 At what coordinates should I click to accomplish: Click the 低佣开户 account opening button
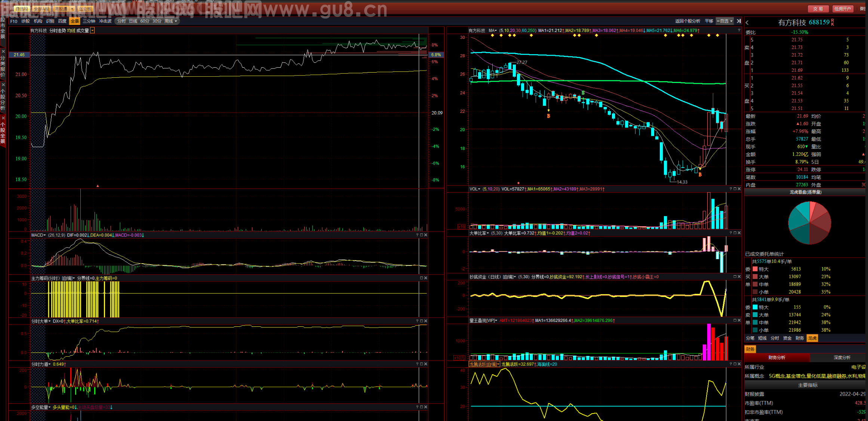pos(843,9)
